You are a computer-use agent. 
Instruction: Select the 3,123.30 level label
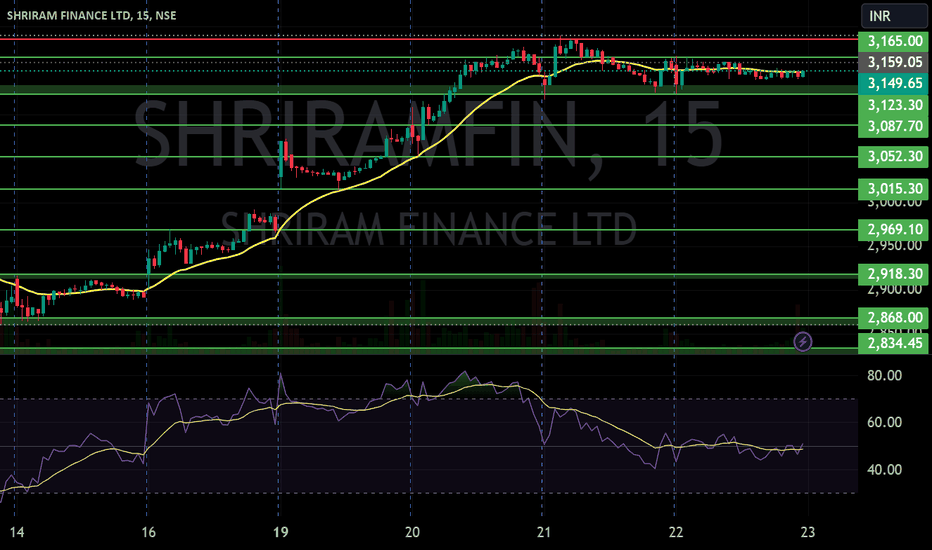tap(893, 105)
